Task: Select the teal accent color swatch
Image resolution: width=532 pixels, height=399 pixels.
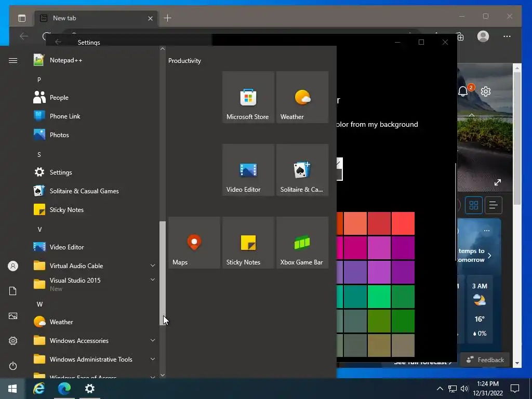Action: pyautogui.click(x=355, y=297)
